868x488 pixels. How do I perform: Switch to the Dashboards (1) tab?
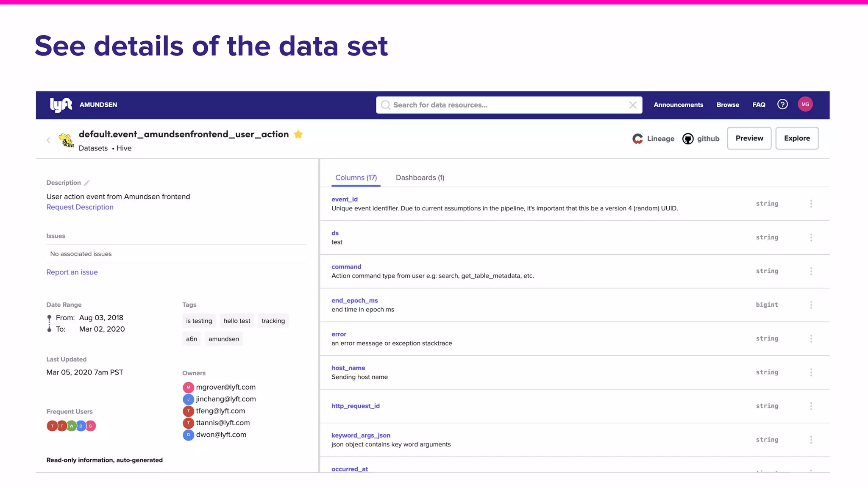[420, 177]
